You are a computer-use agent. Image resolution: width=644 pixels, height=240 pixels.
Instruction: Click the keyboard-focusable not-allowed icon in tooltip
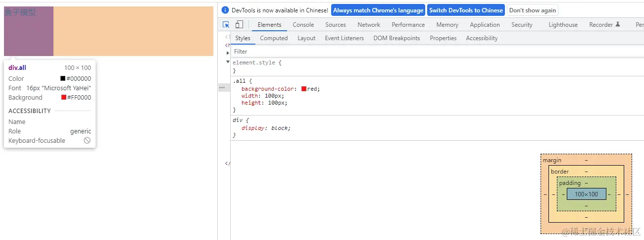click(87, 141)
